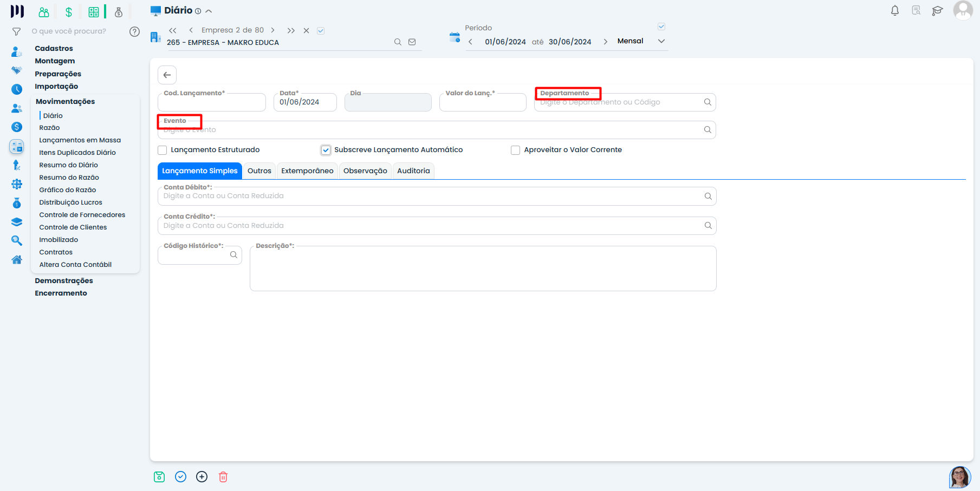Click the back arrow button
This screenshot has height=491, width=980.
[x=167, y=75]
